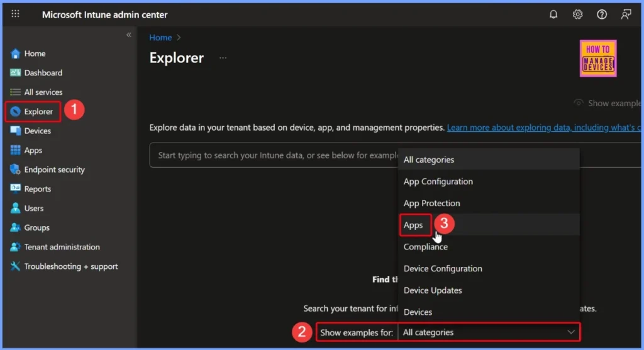Click the Tenant administration icon
The image size is (644, 350).
click(x=15, y=247)
